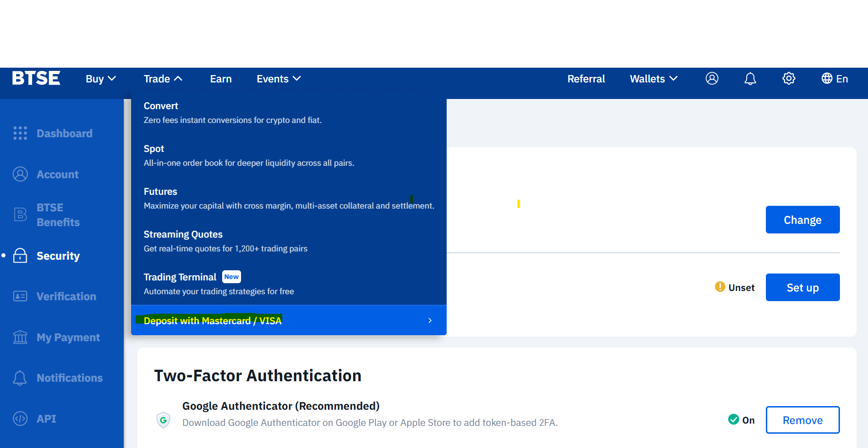Click the Google Authenticator shield icon
The image size is (868, 448).
click(163, 420)
